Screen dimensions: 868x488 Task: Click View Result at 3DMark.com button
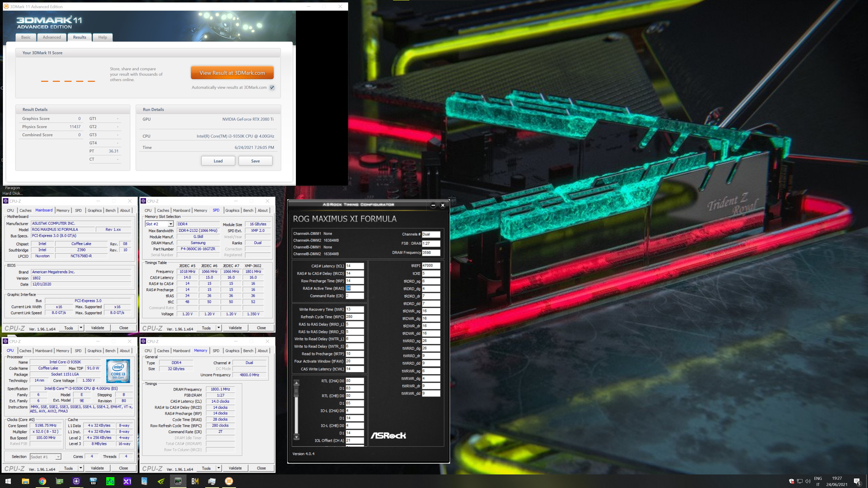click(232, 73)
